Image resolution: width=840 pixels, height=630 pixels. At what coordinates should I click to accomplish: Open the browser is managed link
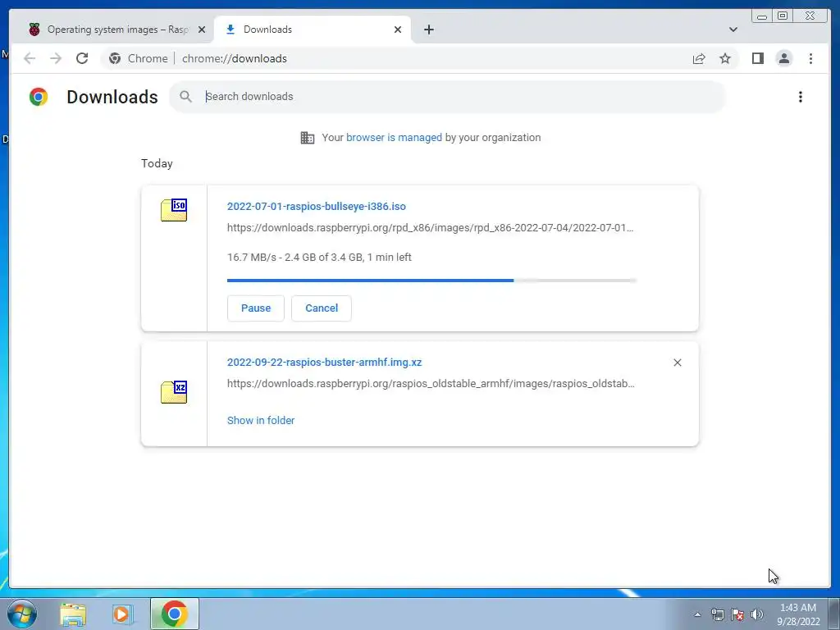394,138
